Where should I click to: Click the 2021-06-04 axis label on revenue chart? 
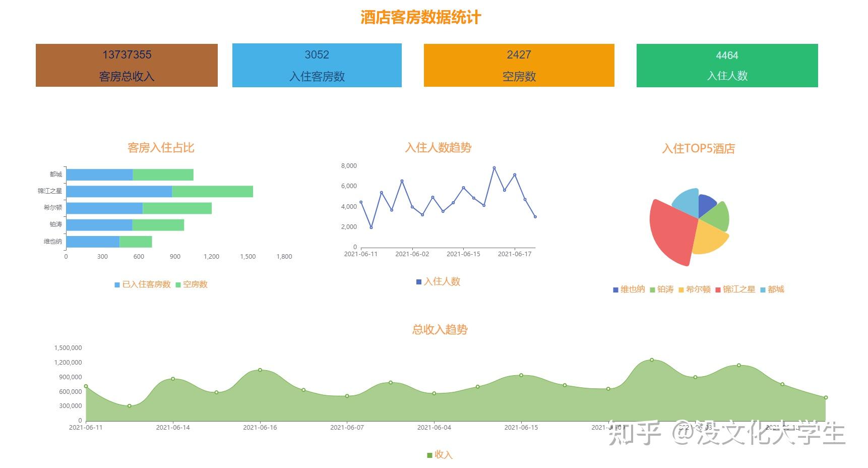pyautogui.click(x=434, y=428)
